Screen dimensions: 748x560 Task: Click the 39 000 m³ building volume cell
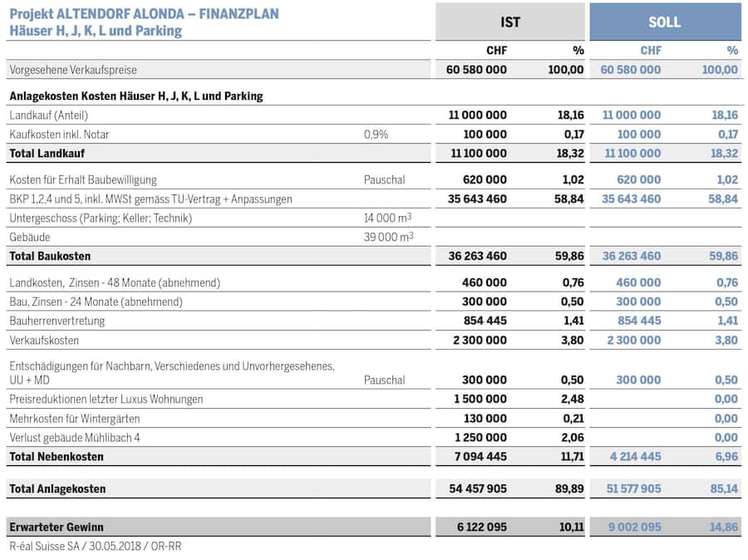[388, 237]
